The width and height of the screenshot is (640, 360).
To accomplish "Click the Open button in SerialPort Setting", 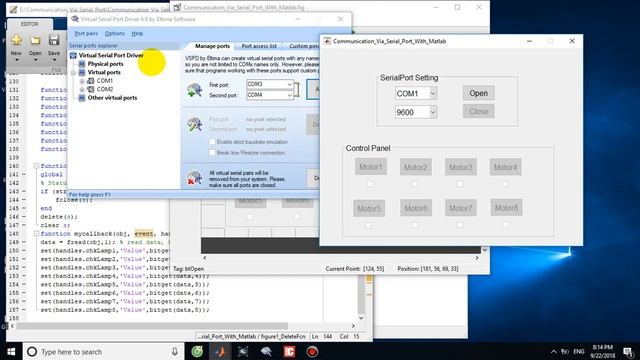I will [x=478, y=93].
